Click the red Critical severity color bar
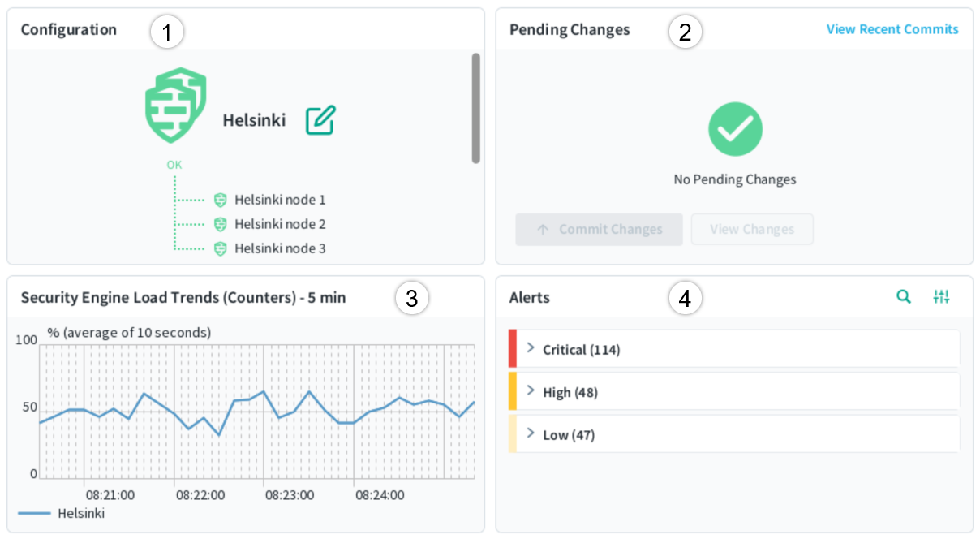 pos(512,348)
